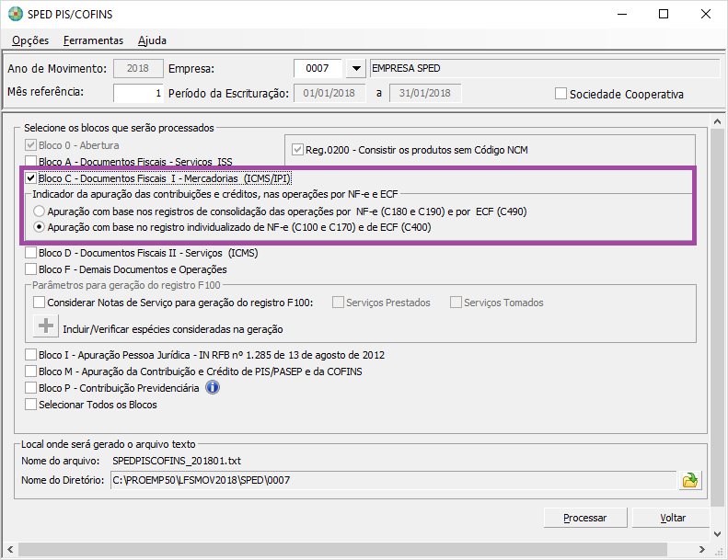Click the SPED PIS/COFINS title bar app icon
The height and width of the screenshot is (560, 728).
[x=15, y=15]
